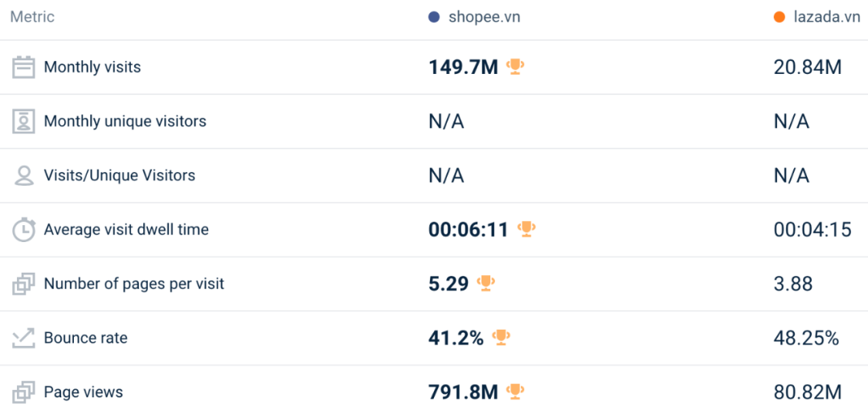
Task: Click the trophy icon next to 791.8M
Action: pos(515,392)
